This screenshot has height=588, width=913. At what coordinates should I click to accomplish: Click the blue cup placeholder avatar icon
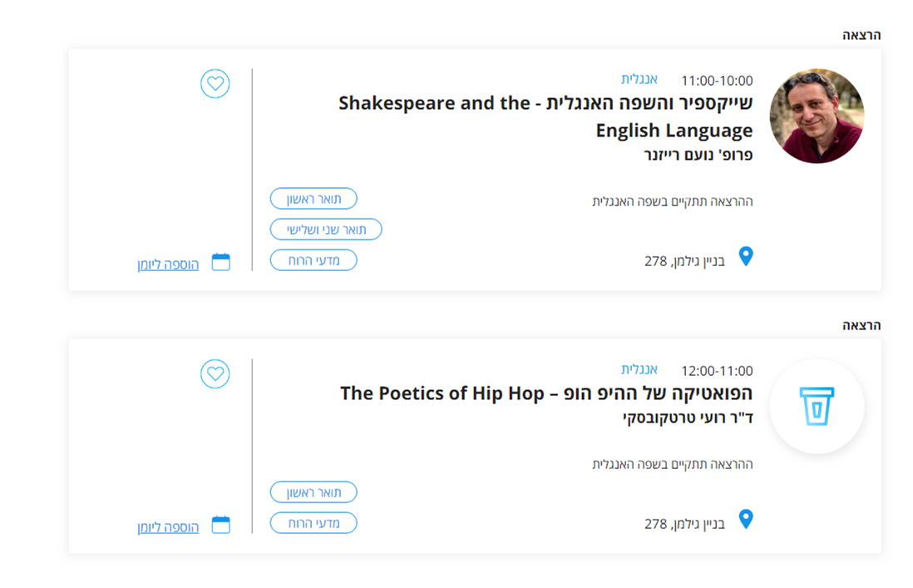(x=817, y=407)
